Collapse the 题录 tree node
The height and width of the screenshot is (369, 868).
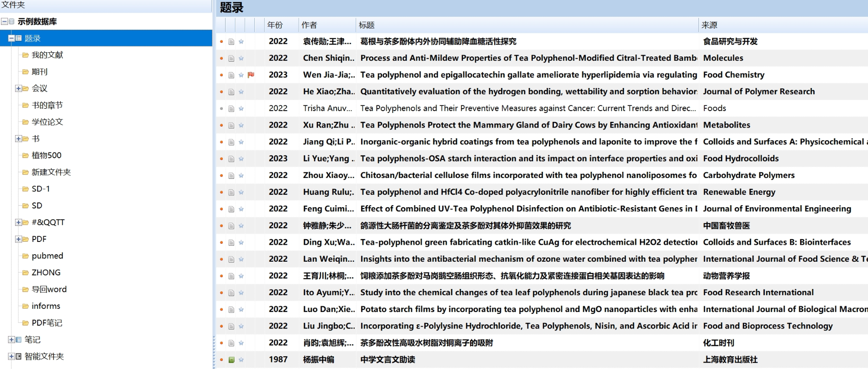point(11,38)
